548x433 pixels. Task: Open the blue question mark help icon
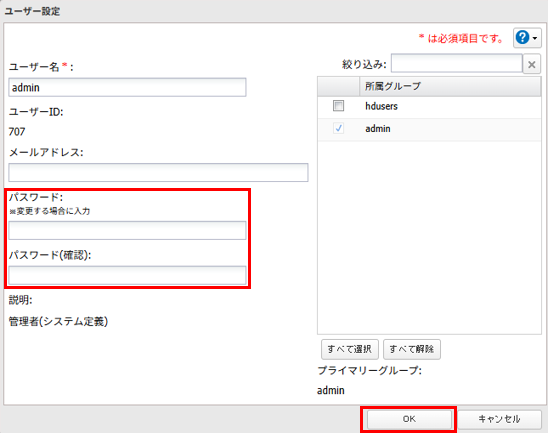(522, 37)
